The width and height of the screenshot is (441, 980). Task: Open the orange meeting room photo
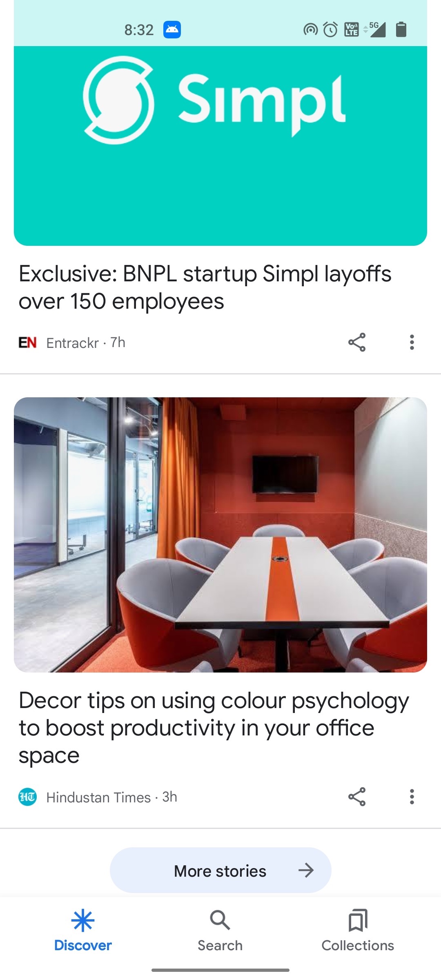tap(220, 535)
